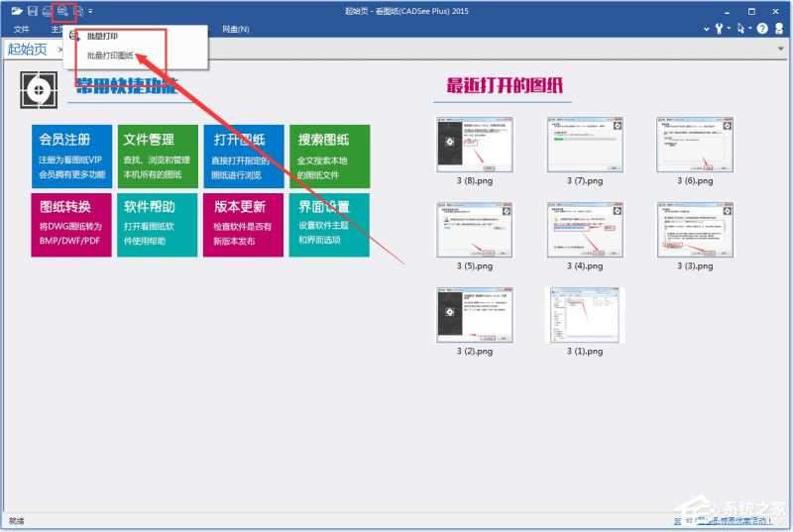793x532 pixels.
Task: Click the wrench tools icon at top right
Action: point(719,30)
